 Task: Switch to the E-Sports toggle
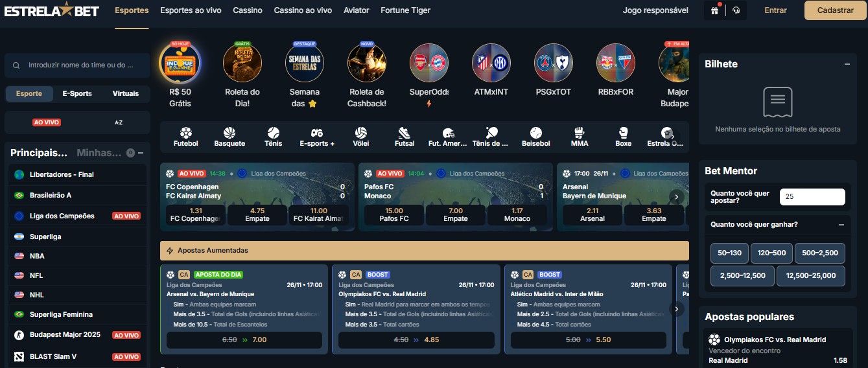pyautogui.click(x=77, y=93)
